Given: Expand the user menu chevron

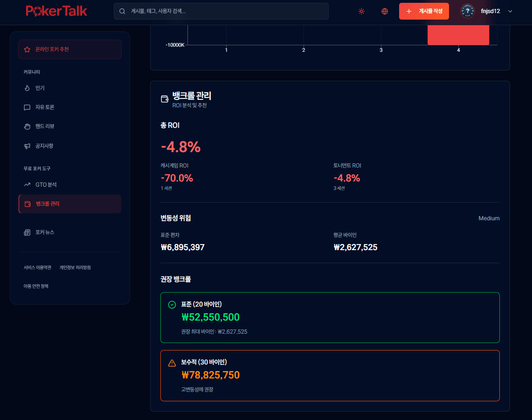Looking at the screenshot, I should click(x=510, y=11).
